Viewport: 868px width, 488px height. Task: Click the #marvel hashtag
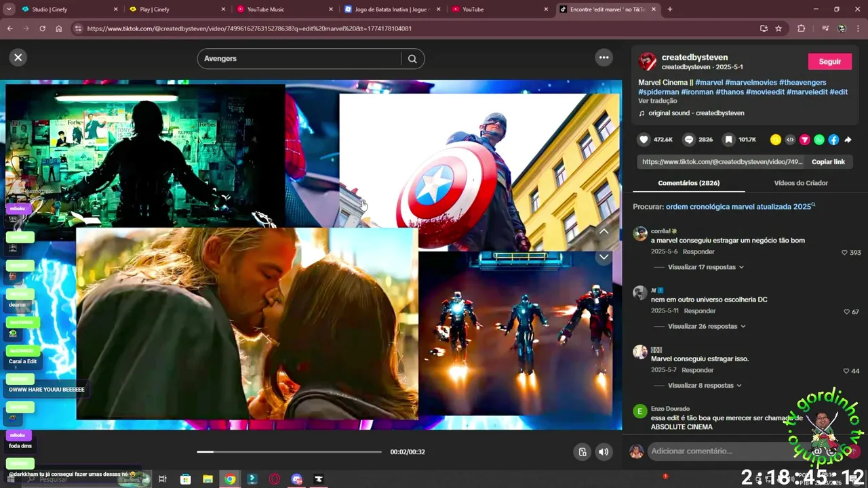click(709, 83)
